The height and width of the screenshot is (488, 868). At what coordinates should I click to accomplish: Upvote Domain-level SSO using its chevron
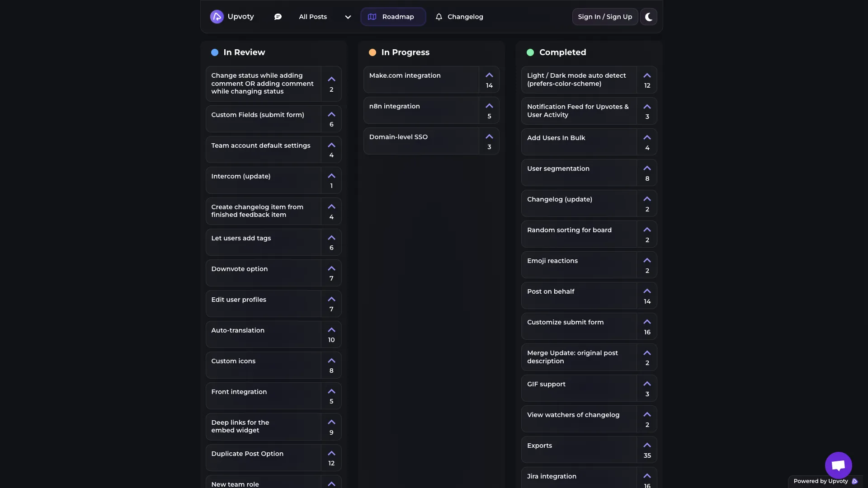pyautogui.click(x=490, y=136)
